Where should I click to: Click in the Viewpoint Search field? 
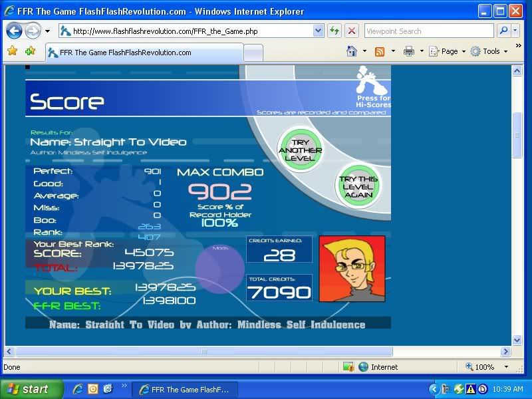pos(428,31)
